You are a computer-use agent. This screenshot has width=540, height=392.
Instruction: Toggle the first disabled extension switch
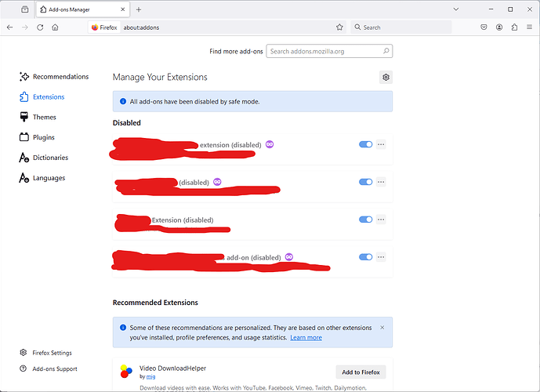click(365, 144)
